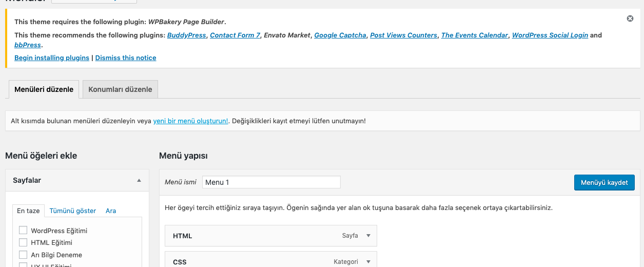Open the Tümünü göster tab
644x267 pixels.
72,211
